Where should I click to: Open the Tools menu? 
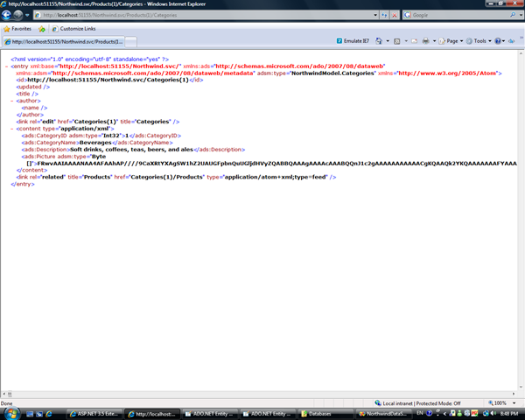(479, 41)
